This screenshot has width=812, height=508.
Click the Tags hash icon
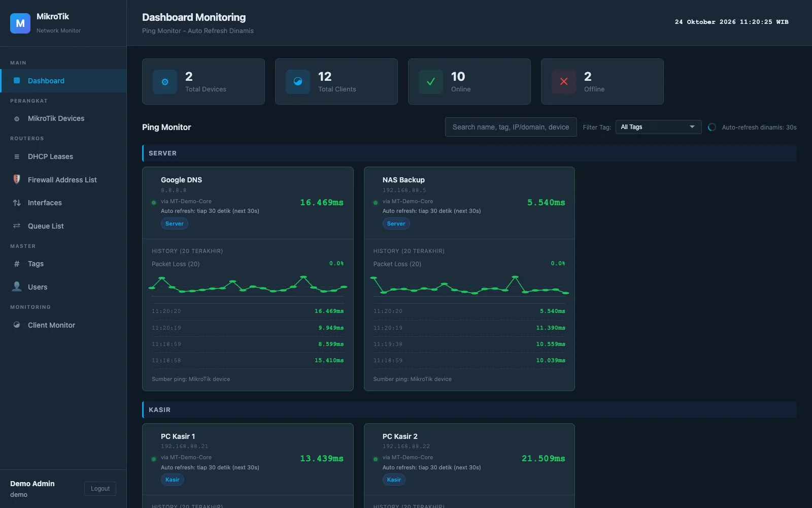[x=17, y=264]
